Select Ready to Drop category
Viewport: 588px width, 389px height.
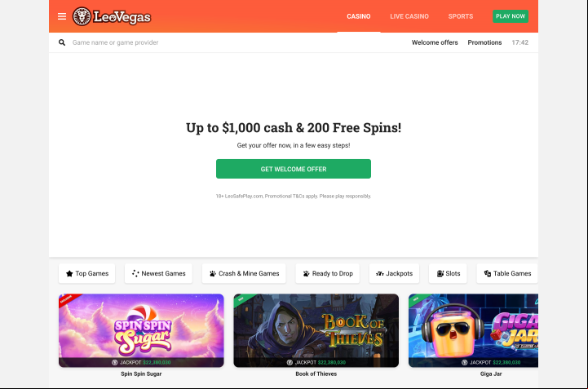(x=328, y=273)
